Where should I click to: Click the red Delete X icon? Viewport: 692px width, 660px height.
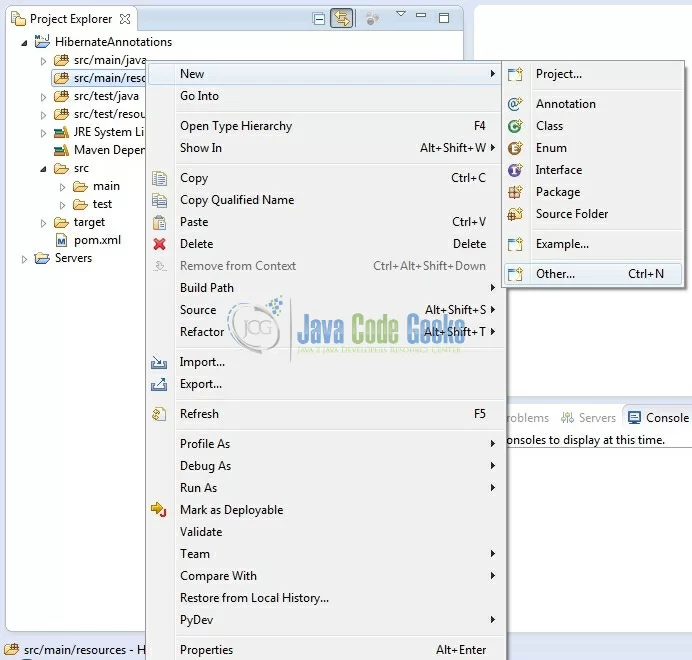[159, 244]
